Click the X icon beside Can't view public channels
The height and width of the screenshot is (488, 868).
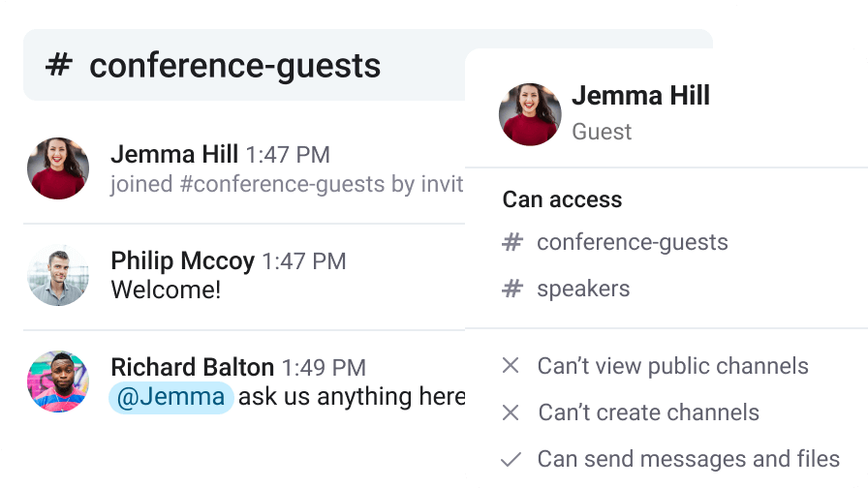511,366
